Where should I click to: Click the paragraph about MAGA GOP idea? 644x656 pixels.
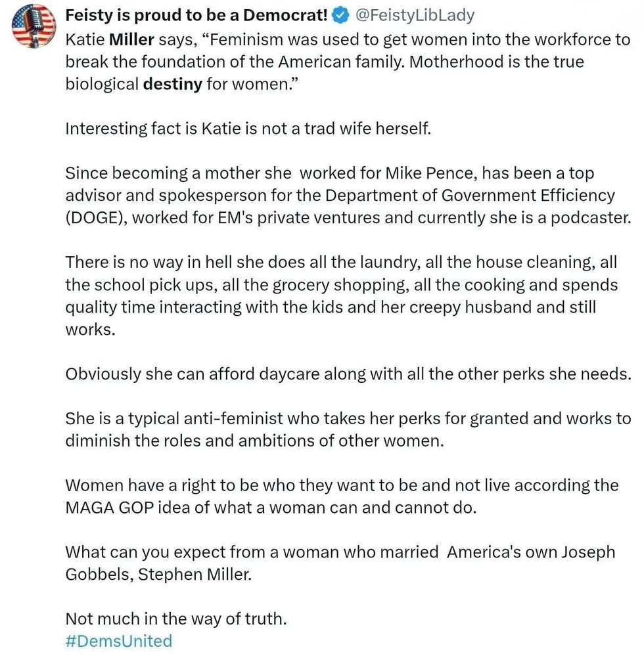(x=342, y=496)
